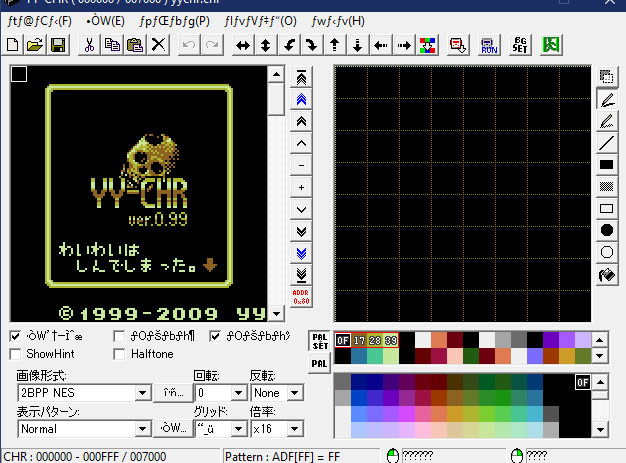Click the green exit icon

pyautogui.click(x=551, y=45)
